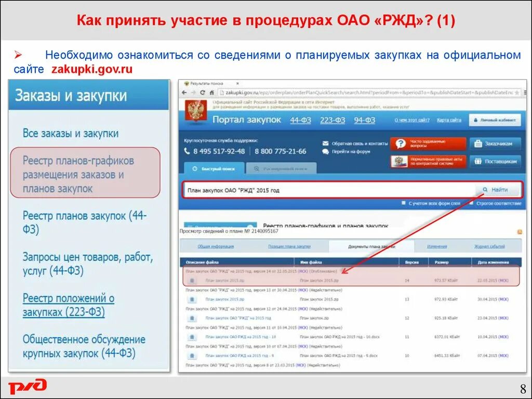
Task: Open 'План закупок ОАО "РЖД" на 2015 год' file link
Action: 238,318
